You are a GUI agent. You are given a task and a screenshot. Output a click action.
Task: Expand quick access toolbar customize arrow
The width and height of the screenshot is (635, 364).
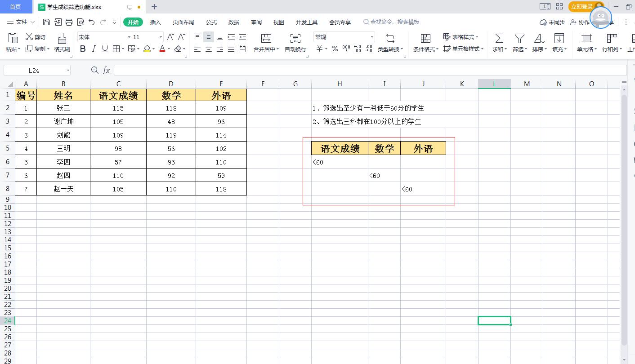114,22
